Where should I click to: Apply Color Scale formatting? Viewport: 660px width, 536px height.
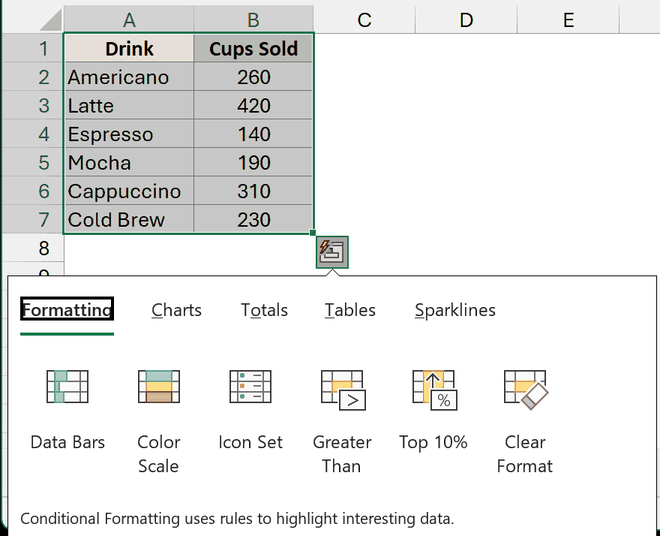point(159,421)
